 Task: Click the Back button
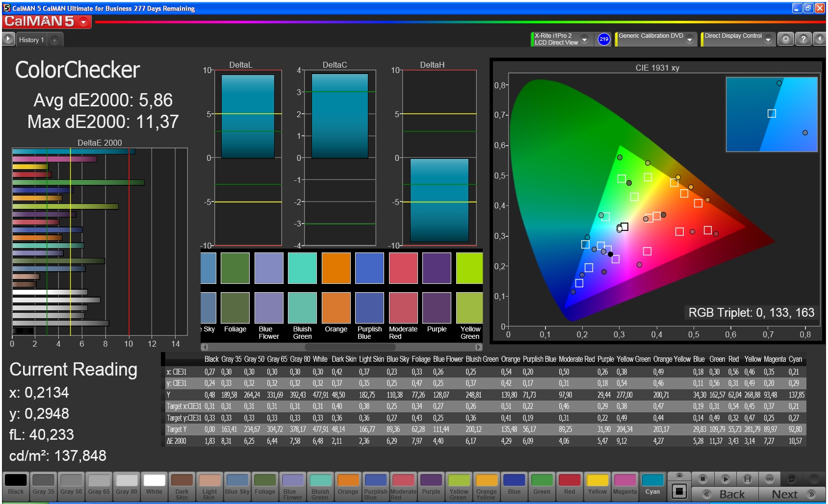point(725,494)
